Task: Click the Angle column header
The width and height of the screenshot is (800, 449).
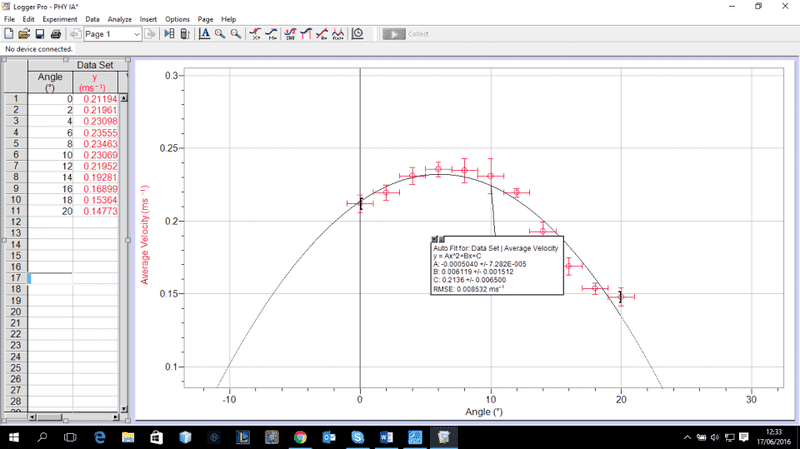Action: pyautogui.click(x=50, y=82)
